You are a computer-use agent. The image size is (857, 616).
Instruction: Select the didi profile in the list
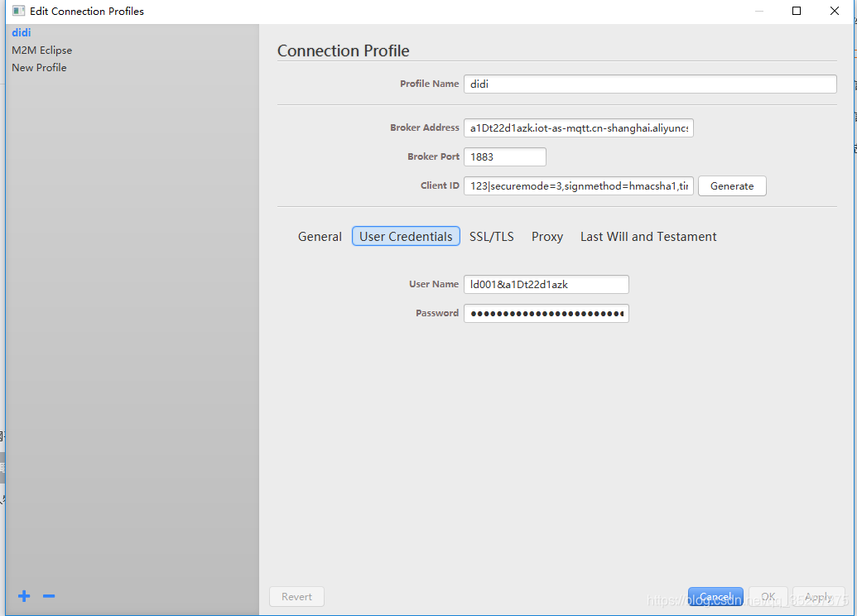[x=22, y=33]
